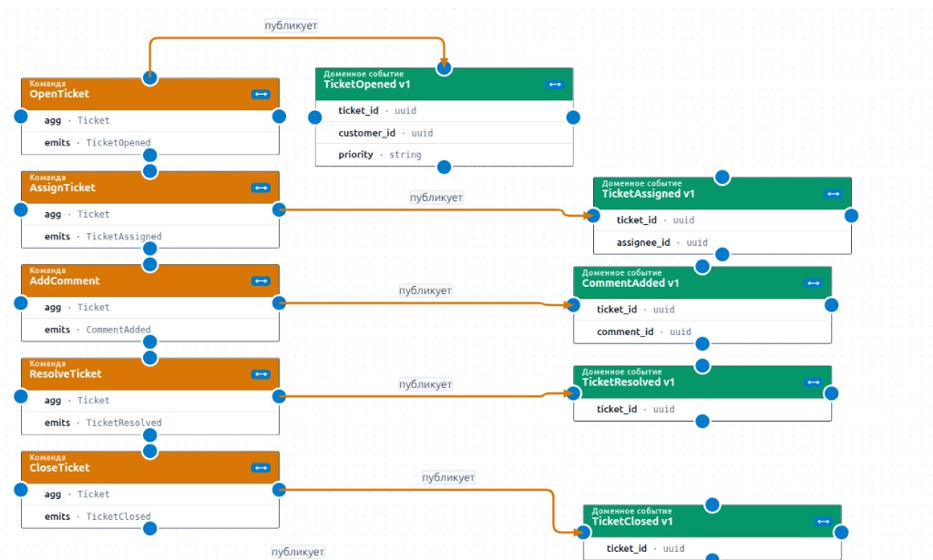Toggle width icon on AddComment command node

pyautogui.click(x=261, y=281)
